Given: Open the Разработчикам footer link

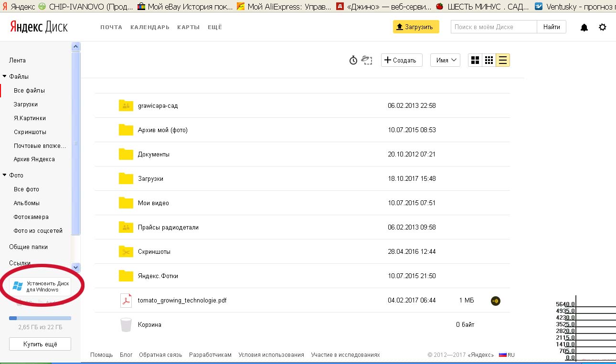Looking at the screenshot, I should (210, 355).
